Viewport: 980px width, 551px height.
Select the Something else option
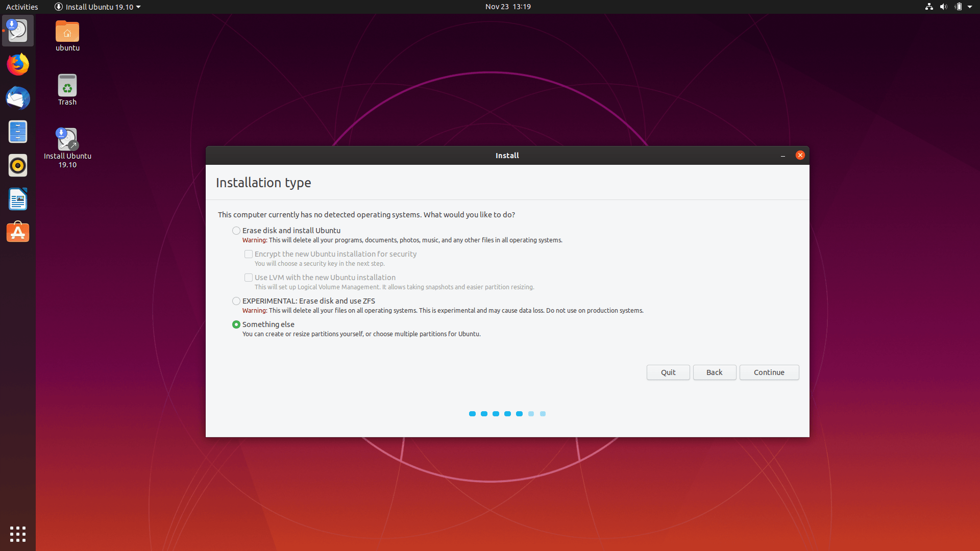click(x=236, y=324)
